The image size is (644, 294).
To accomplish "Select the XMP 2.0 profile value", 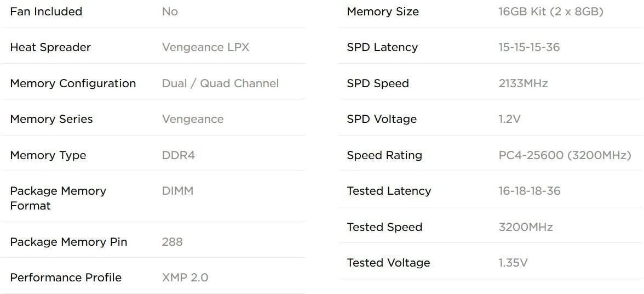I will 185,278.
